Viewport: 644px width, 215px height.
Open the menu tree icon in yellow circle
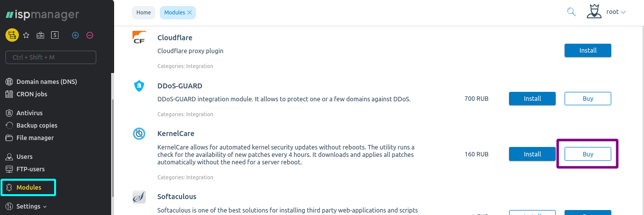(x=12, y=35)
